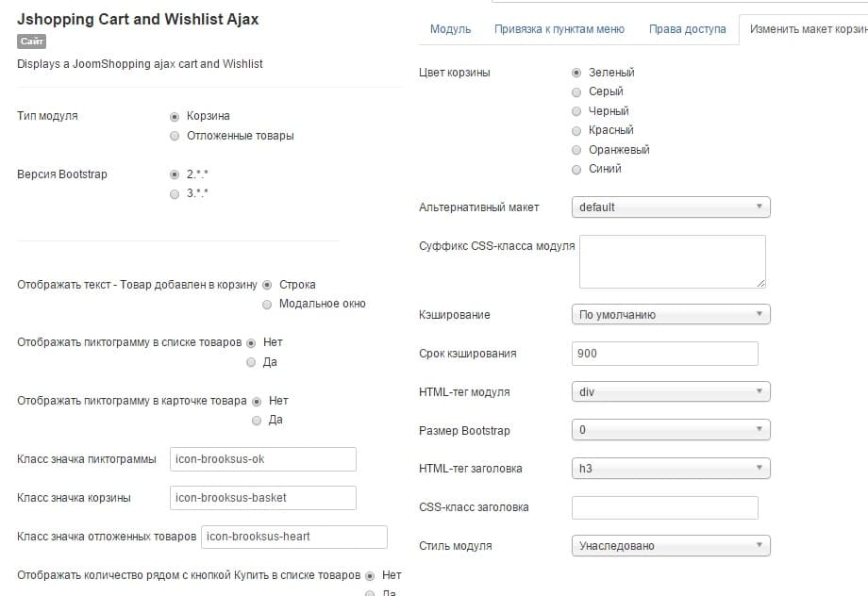The width and height of the screenshot is (868, 596).
Task: Pick Серый cart color
Action: pyautogui.click(x=576, y=92)
